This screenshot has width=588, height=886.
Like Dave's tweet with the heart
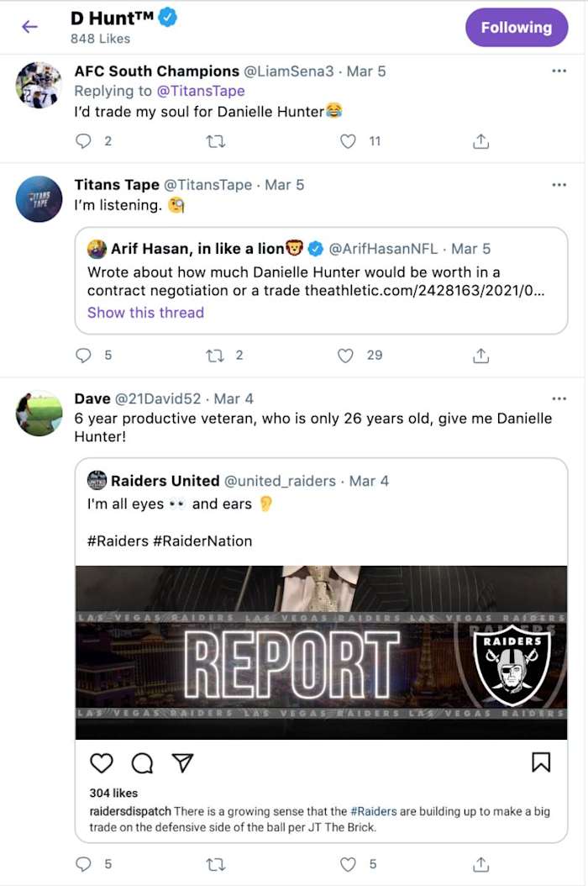click(x=348, y=864)
